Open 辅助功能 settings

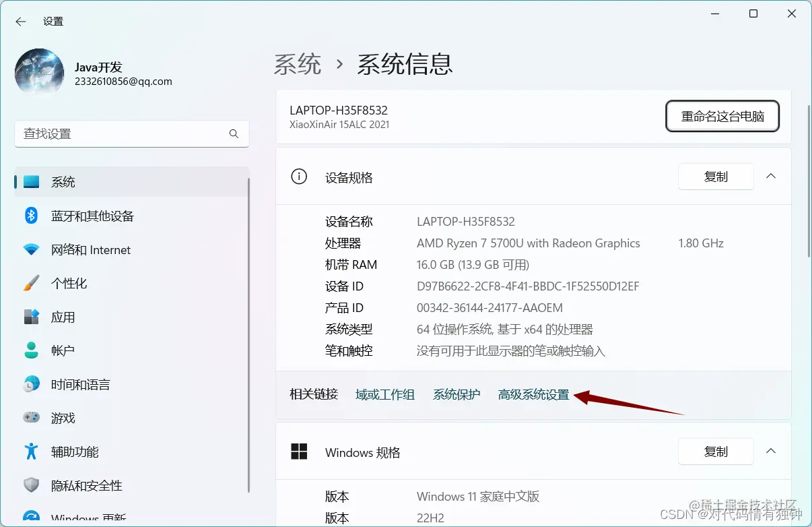pos(131,452)
